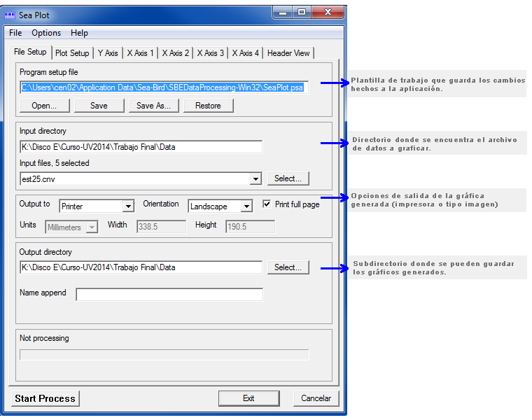
Task: Click the Name append text field
Action: 169,295
